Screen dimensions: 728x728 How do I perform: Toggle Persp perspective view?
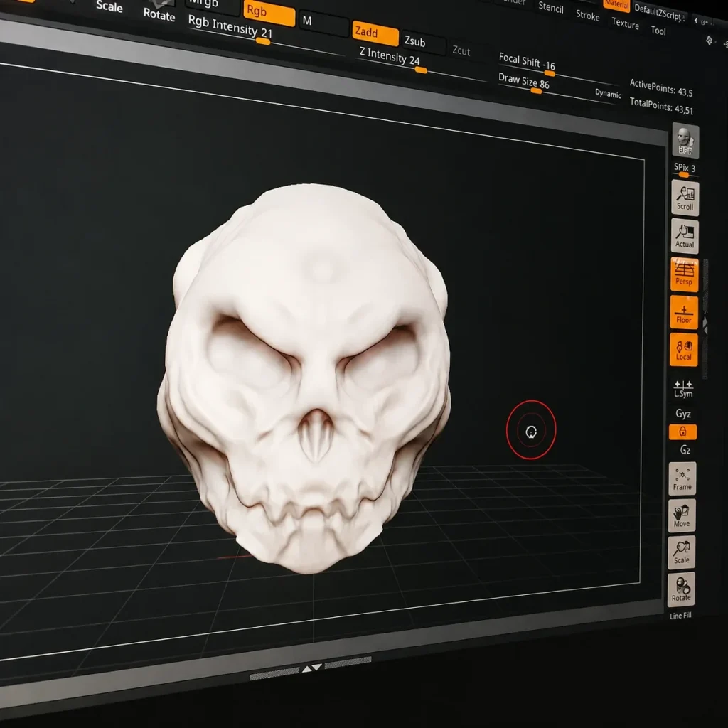point(684,274)
